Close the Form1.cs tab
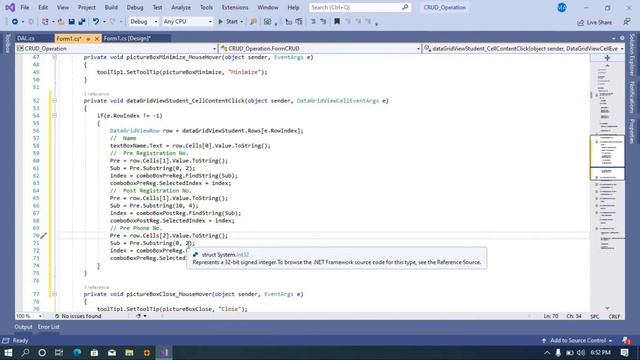 click(x=97, y=39)
